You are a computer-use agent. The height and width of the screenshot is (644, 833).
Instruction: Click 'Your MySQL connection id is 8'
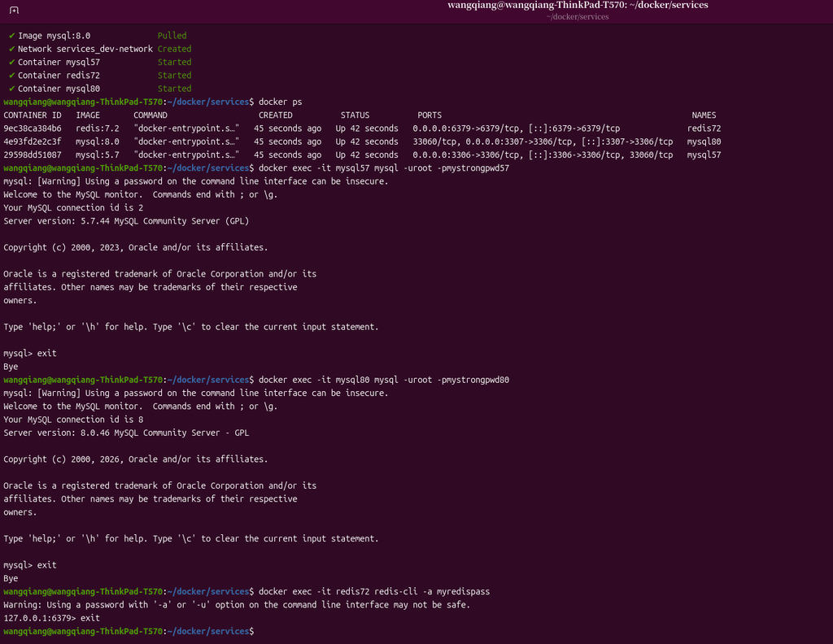(x=73, y=420)
